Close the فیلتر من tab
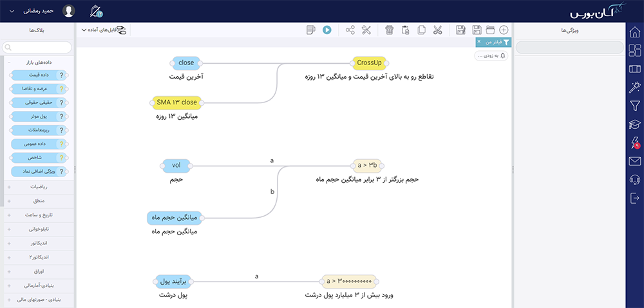Image resolution: width=644 pixels, height=308 pixels. point(479,41)
